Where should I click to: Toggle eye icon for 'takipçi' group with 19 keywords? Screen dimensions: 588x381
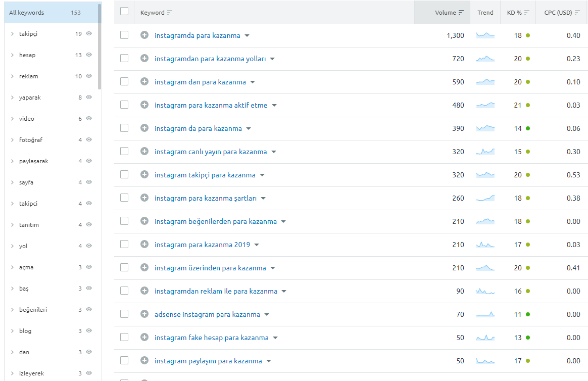[89, 33]
